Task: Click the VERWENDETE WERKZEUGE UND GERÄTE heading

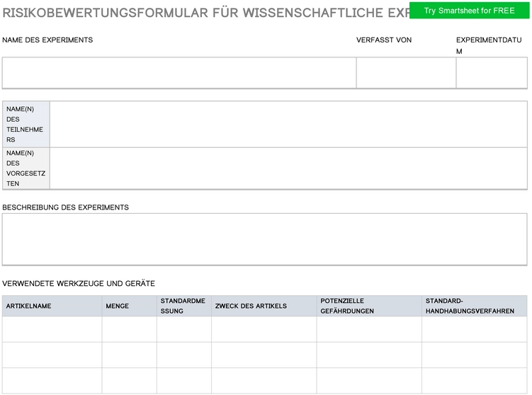Action: [79, 283]
